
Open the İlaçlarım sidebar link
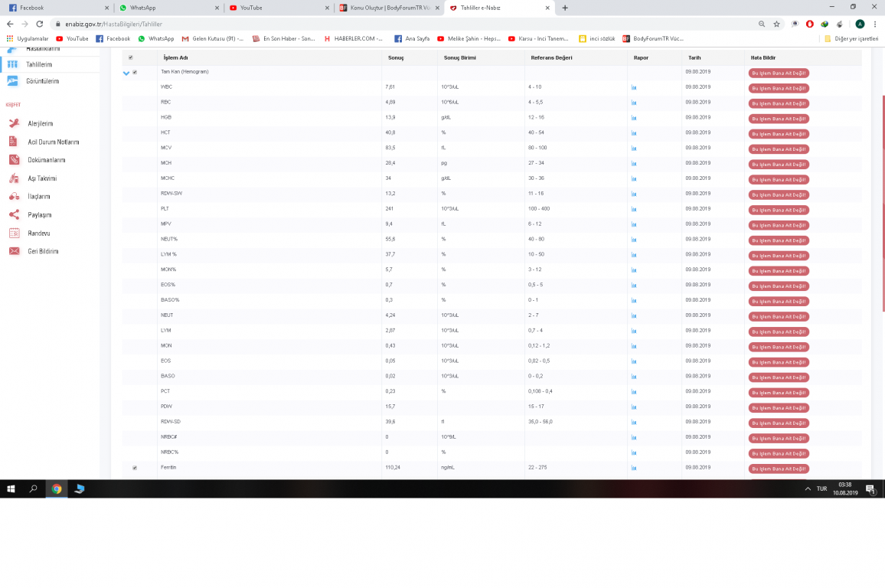pos(39,196)
